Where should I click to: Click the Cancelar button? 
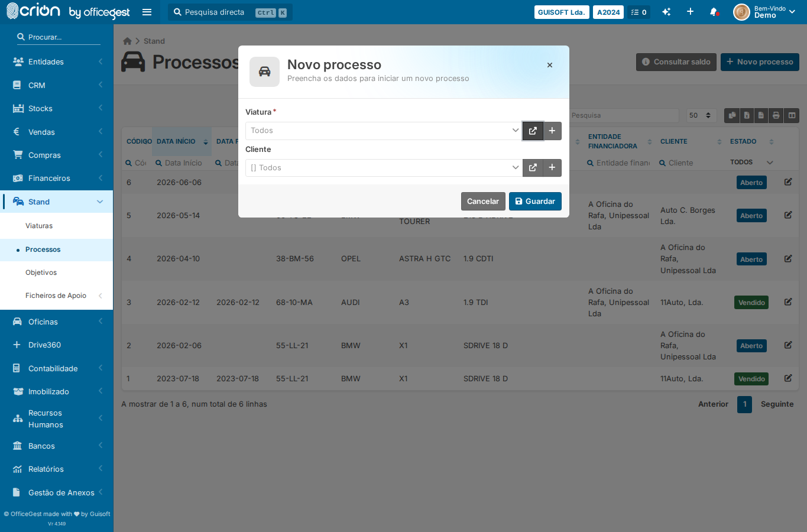pyautogui.click(x=483, y=202)
